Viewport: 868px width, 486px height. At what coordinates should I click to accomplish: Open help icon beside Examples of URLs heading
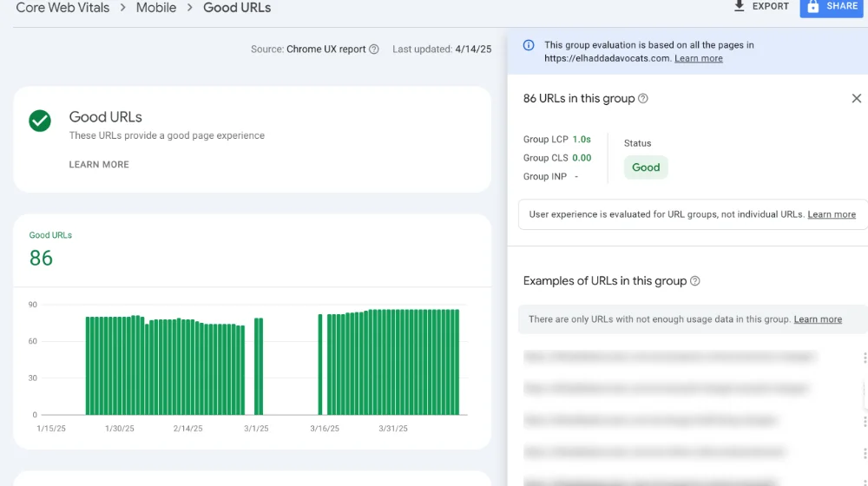tap(694, 281)
